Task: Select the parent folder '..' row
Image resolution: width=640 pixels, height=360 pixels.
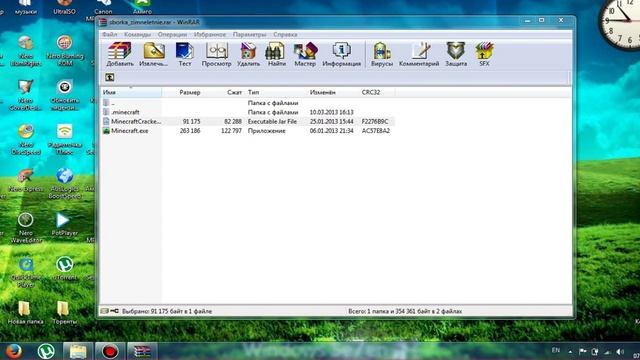Action: (x=247, y=103)
